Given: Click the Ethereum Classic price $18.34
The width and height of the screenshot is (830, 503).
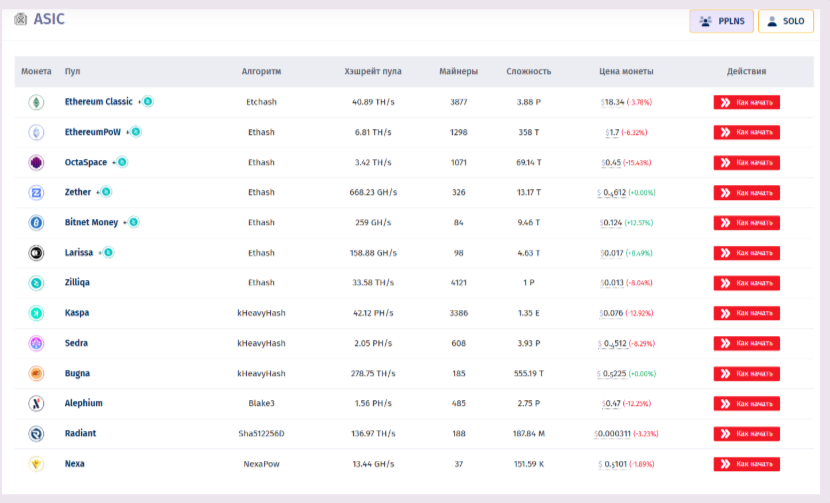Looking at the screenshot, I should [613, 102].
